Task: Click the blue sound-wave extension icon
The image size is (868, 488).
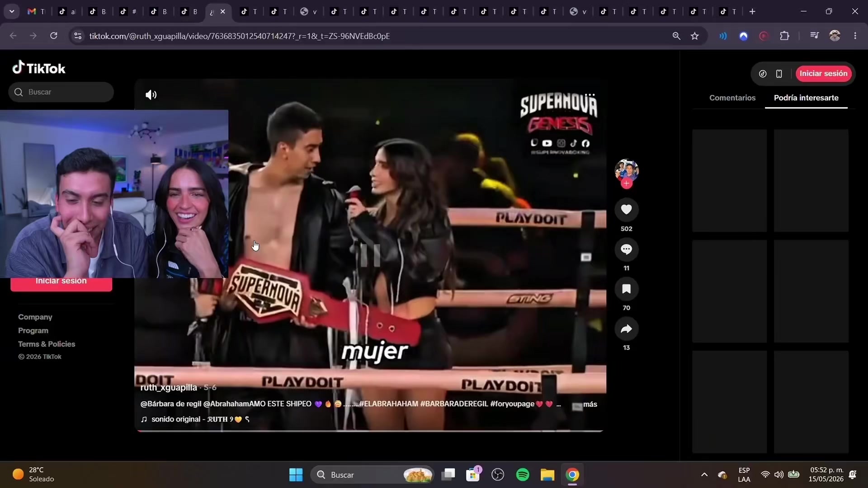Action: (723, 36)
